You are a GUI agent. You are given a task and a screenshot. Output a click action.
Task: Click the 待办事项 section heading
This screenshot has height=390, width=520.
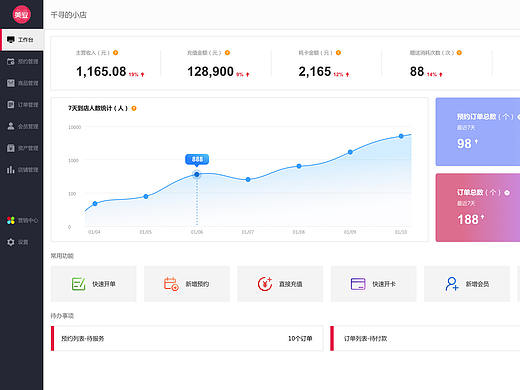coord(62,316)
